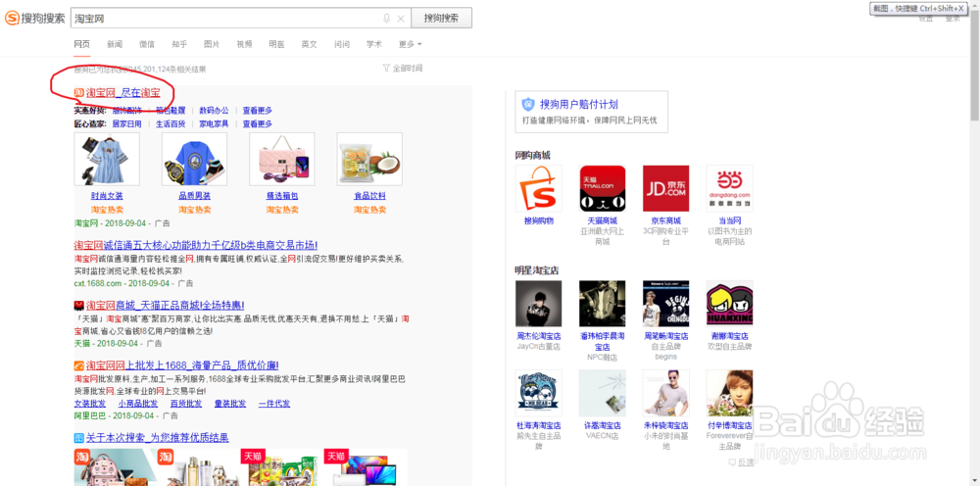Click the 生活百货 sublink

[171, 123]
